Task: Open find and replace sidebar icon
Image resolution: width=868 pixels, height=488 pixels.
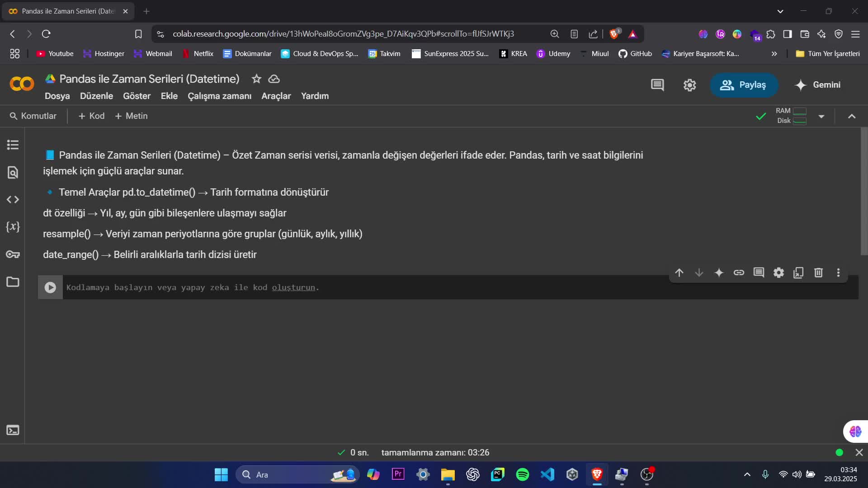Action: point(13,172)
